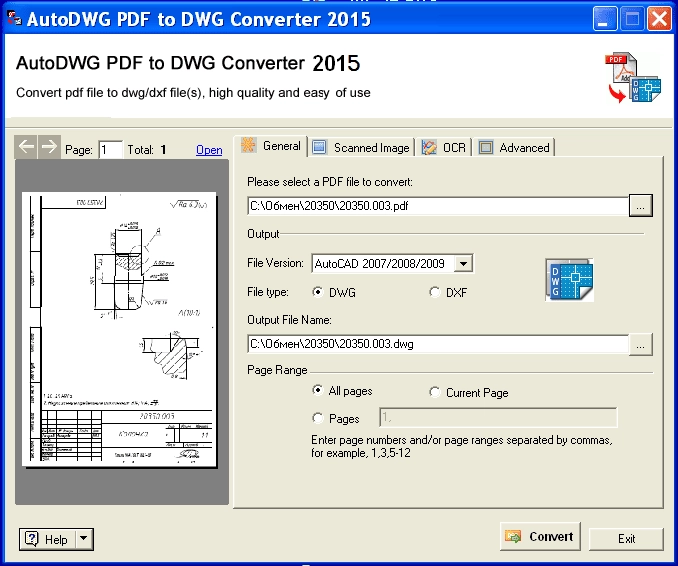Click the OCR tab icon
The width and height of the screenshot is (678, 566).
429,147
